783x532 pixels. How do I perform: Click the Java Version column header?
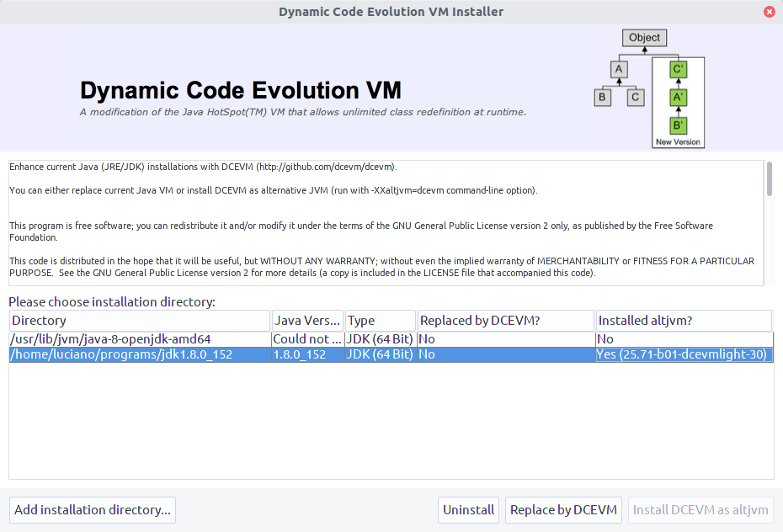pos(307,321)
